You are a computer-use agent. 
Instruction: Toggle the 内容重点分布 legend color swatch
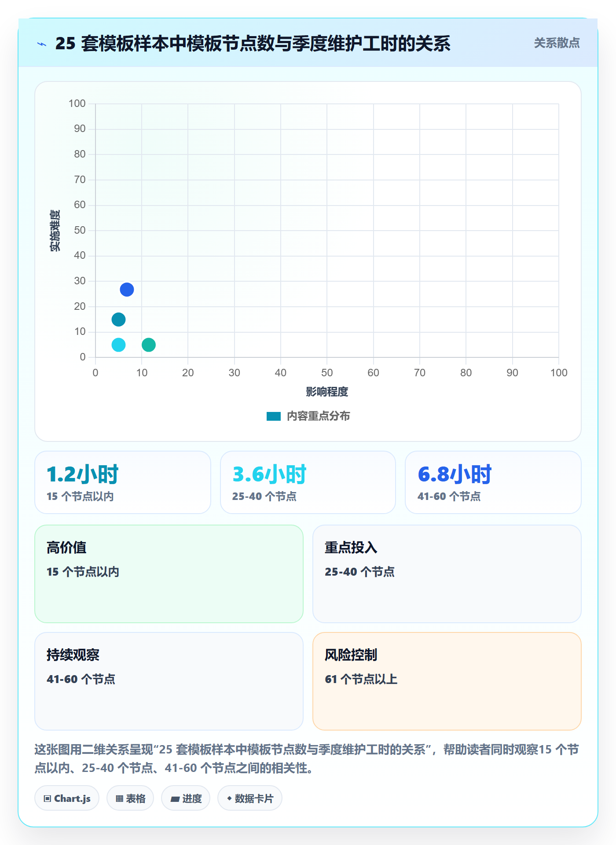pyautogui.click(x=274, y=416)
